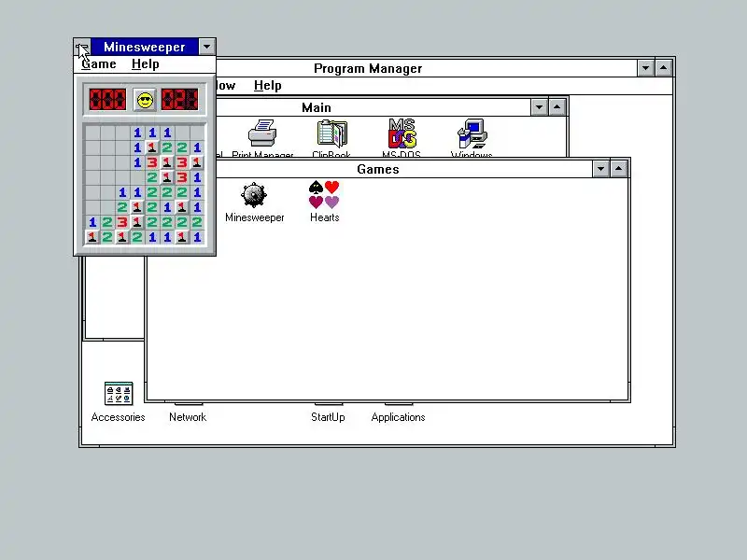The height and width of the screenshot is (560, 747).
Task: Minimize the Main group window
Action: point(540,107)
